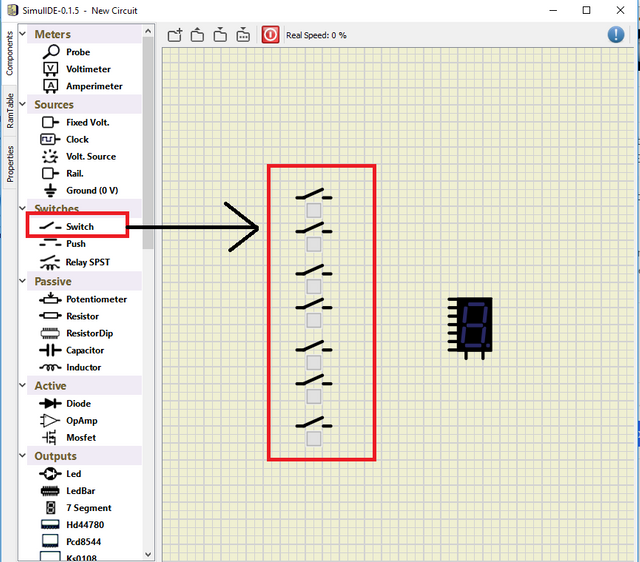
Task: Click the "Sources" category heading
Action: 54,104
